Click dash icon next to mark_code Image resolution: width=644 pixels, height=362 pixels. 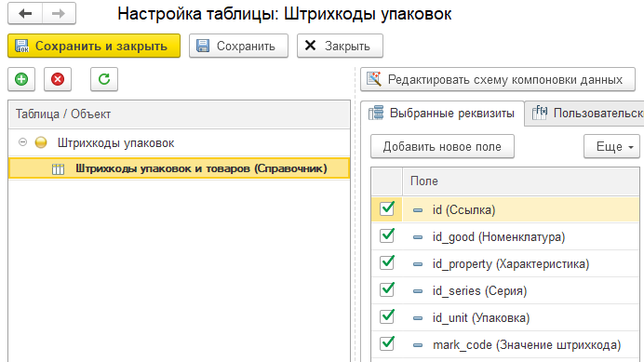pyautogui.click(x=418, y=345)
